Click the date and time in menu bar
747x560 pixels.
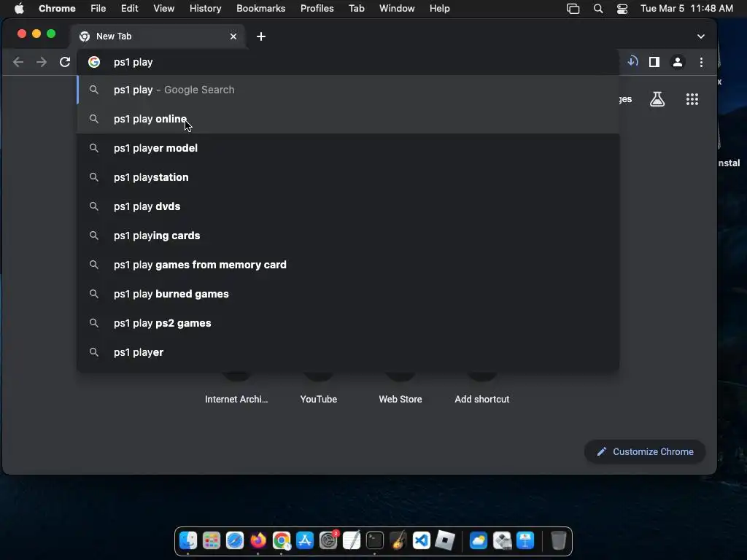pos(686,8)
